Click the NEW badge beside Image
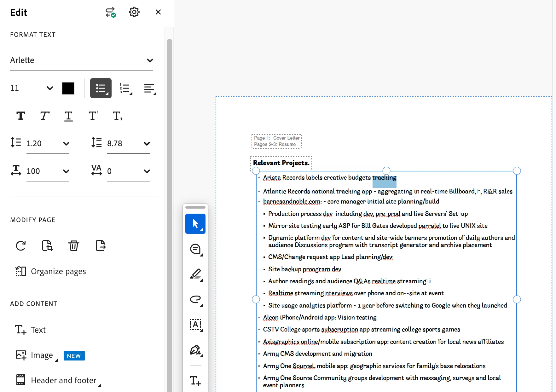 click(x=74, y=356)
